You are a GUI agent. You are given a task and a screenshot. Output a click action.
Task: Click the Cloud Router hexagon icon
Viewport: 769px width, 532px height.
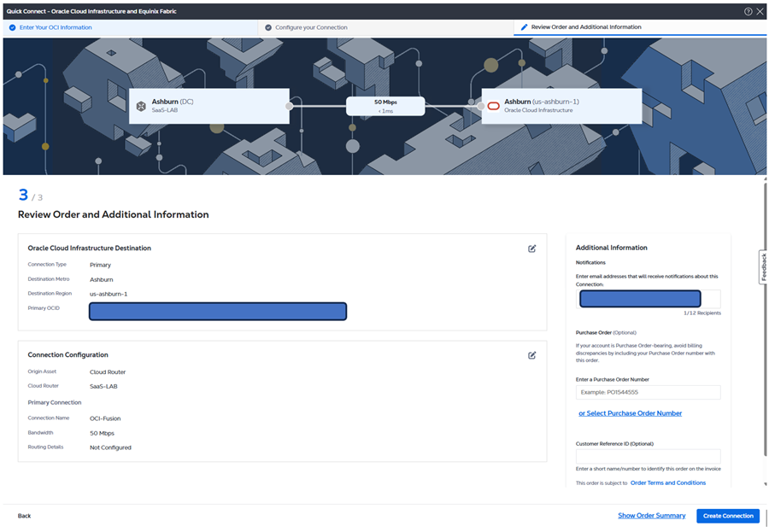(141, 107)
